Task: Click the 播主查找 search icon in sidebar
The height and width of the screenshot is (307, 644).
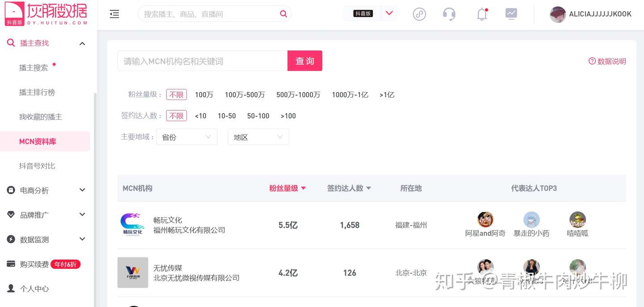Action: point(11,43)
